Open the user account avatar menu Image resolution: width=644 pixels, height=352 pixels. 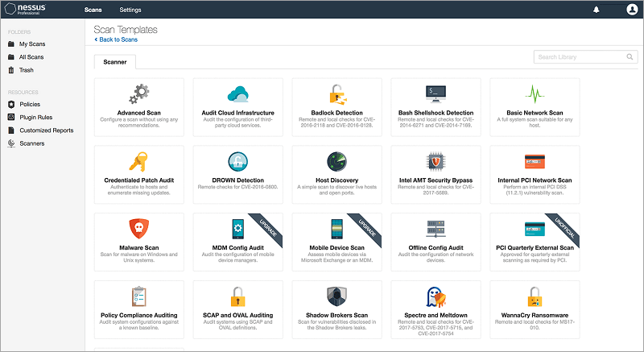point(632,9)
